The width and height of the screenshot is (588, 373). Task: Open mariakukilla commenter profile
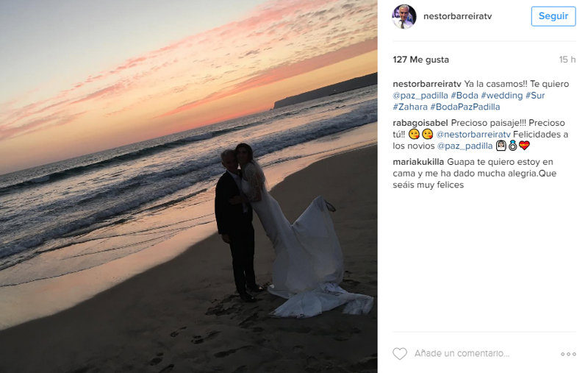[x=418, y=162]
